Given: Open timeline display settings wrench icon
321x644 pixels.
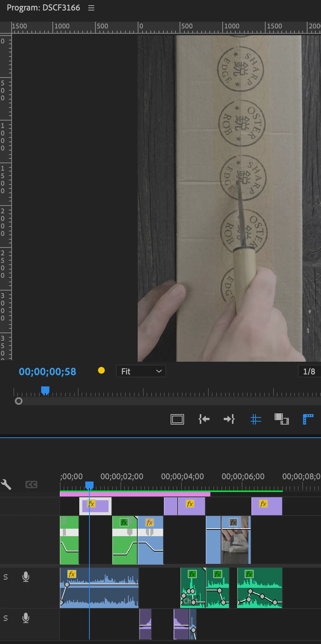Looking at the screenshot, I should (6, 484).
